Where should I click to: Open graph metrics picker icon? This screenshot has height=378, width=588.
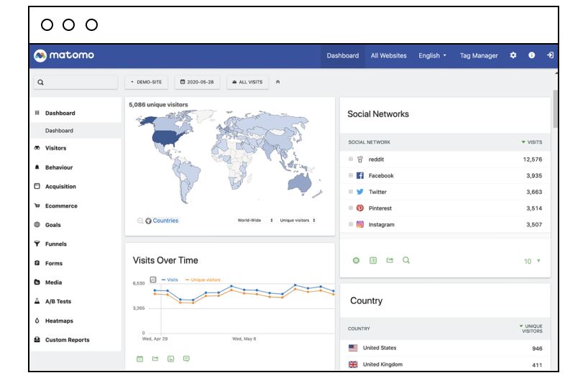tap(153, 280)
